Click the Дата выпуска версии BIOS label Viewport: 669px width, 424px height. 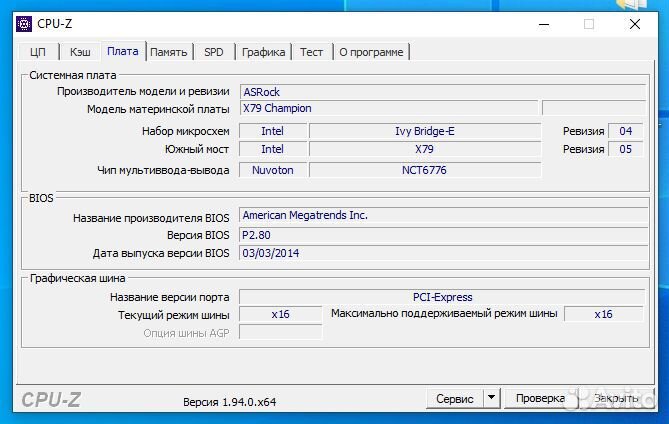161,253
